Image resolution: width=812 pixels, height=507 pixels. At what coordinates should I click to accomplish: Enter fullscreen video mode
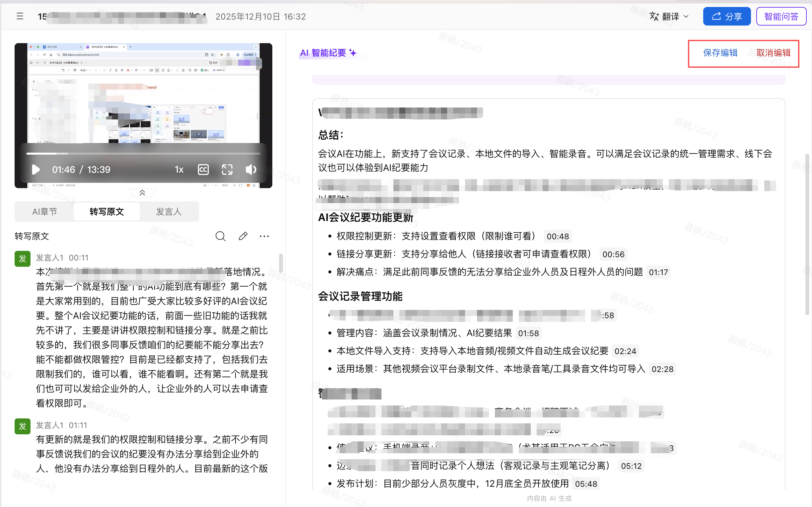pyautogui.click(x=227, y=169)
